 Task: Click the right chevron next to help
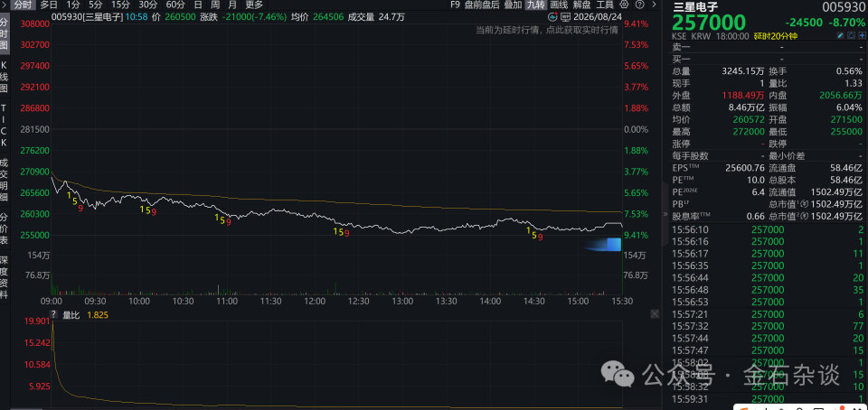click(x=655, y=5)
